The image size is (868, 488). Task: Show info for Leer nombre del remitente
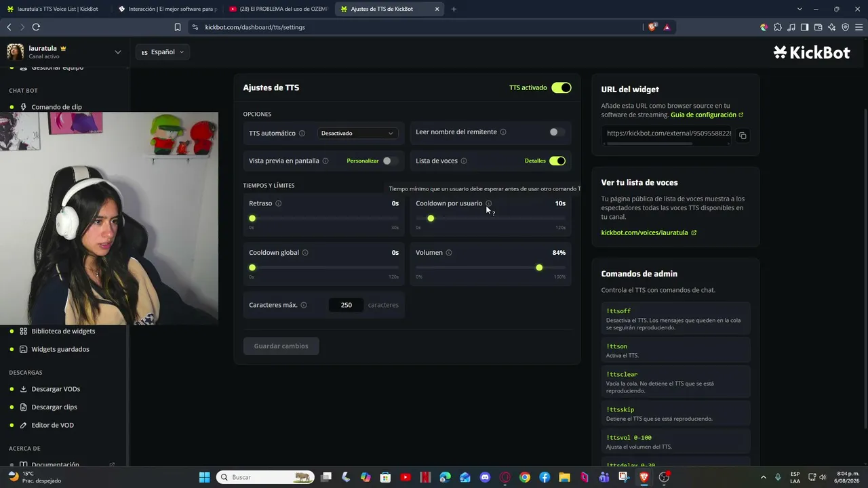502,132
